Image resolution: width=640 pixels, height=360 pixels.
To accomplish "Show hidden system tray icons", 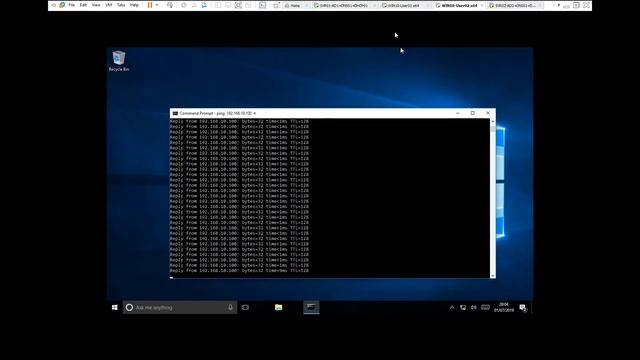I will pyautogui.click(x=452, y=307).
